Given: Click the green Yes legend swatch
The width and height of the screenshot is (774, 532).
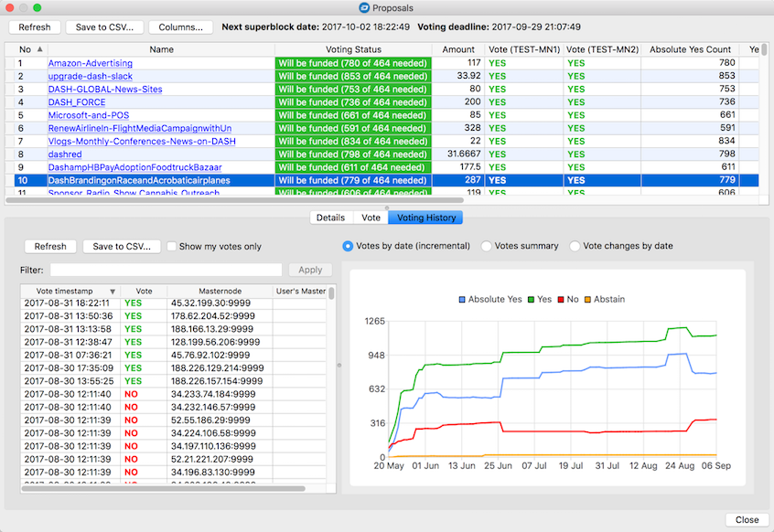Looking at the screenshot, I should 532,300.
